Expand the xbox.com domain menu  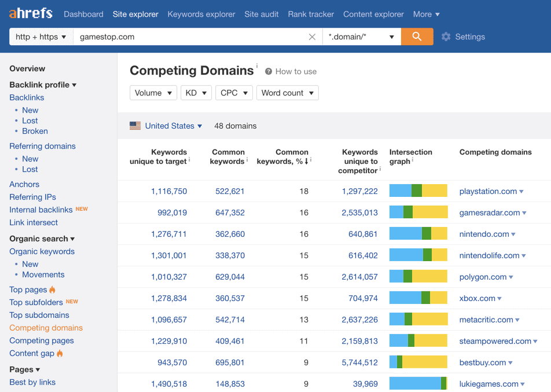(499, 299)
